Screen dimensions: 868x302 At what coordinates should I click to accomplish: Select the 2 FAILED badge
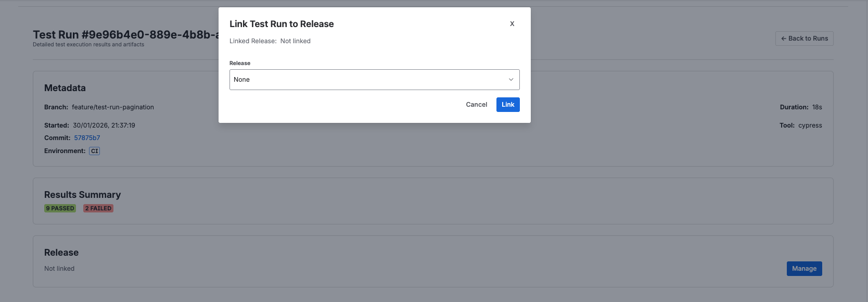point(98,208)
